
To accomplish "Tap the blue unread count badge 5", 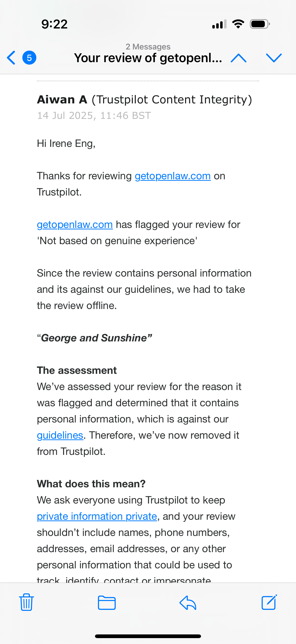I will pos(29,58).
